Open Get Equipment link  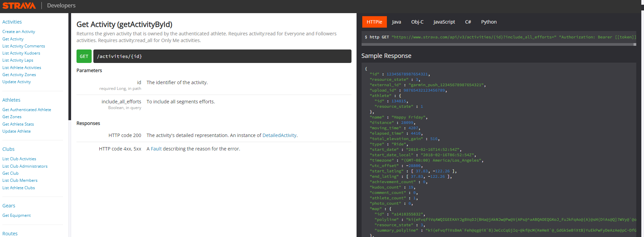click(17, 215)
